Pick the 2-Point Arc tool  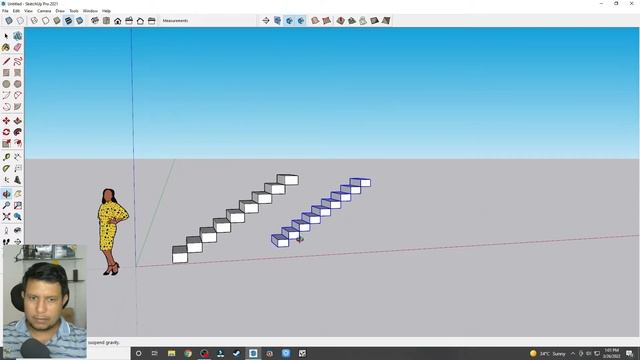(18, 96)
